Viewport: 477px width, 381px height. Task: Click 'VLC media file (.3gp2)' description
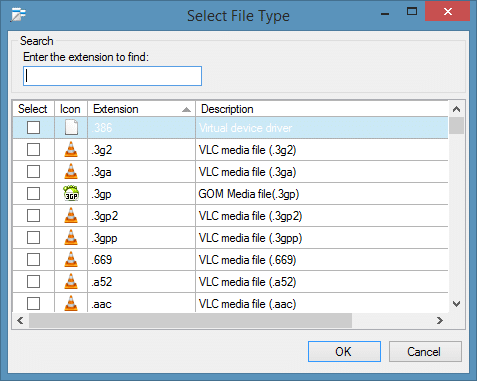pos(250,216)
